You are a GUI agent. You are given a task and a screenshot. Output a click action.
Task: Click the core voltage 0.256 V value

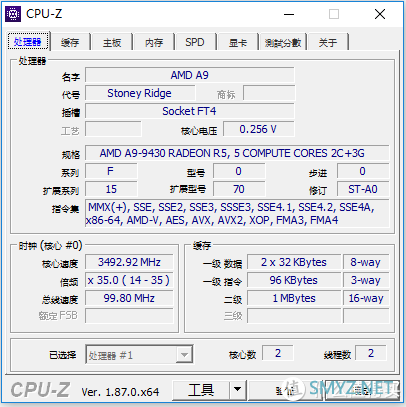click(259, 129)
